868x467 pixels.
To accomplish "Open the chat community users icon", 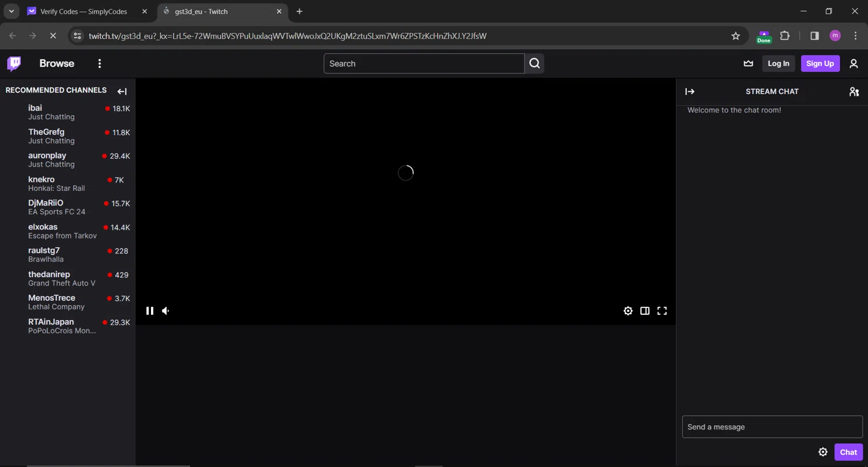I will tap(854, 91).
